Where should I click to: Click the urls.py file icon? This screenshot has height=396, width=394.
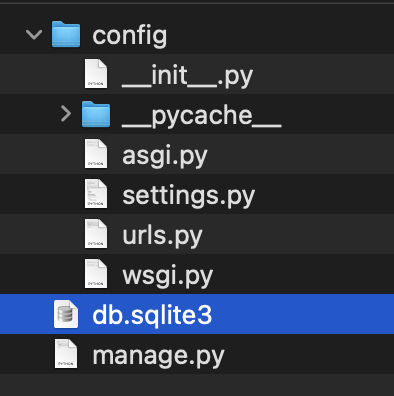pos(96,234)
